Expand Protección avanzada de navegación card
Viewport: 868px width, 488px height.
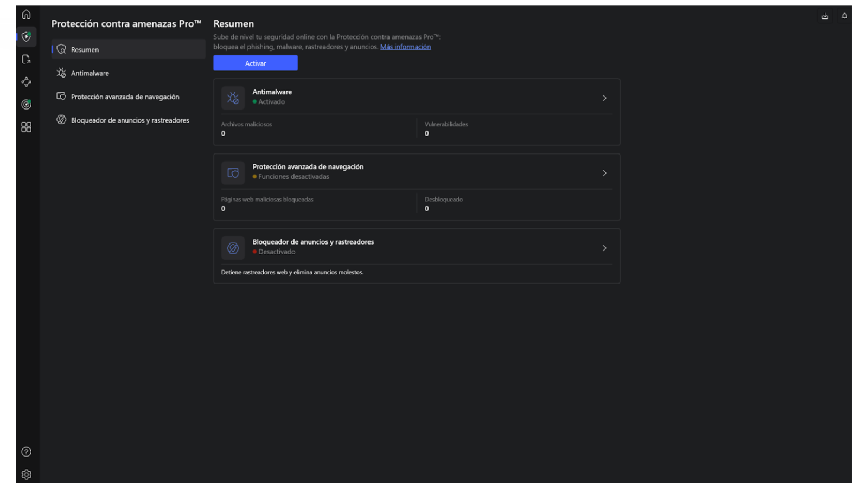pos(604,173)
